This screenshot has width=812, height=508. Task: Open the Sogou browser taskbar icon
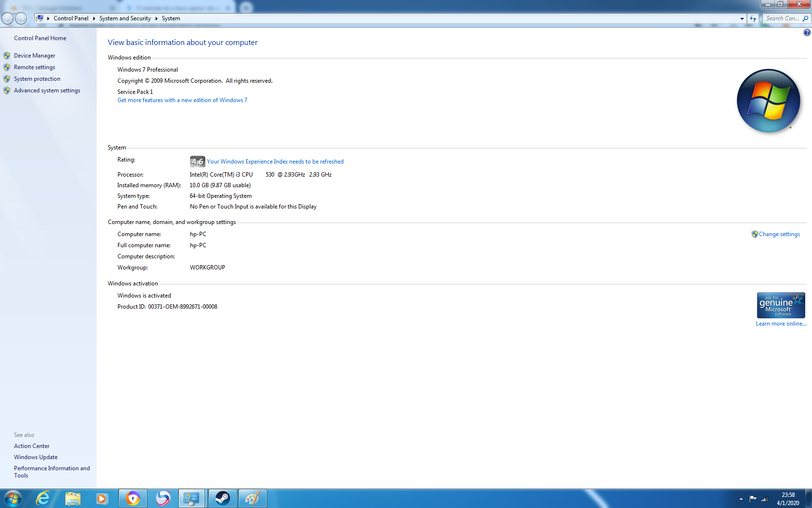pyautogui.click(x=163, y=498)
